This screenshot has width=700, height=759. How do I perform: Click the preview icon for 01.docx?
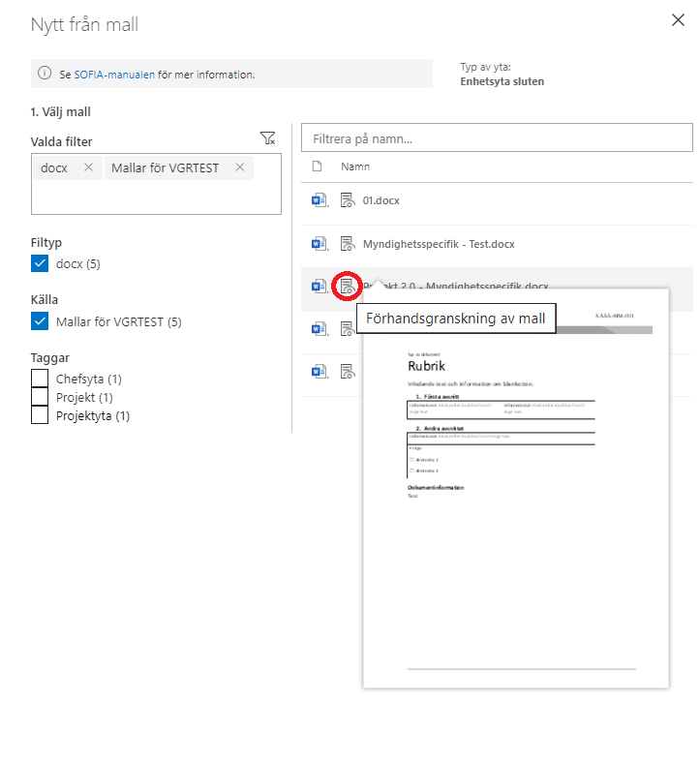pos(348,201)
